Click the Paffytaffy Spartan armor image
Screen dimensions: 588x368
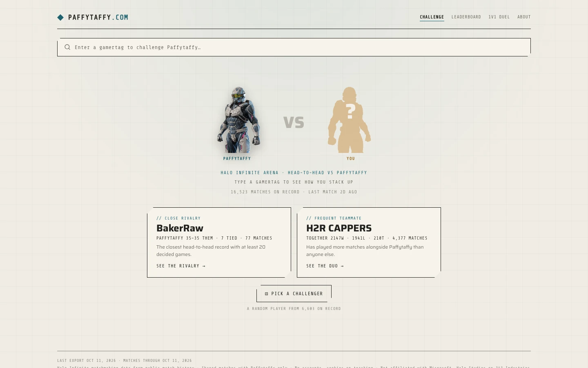(238, 120)
